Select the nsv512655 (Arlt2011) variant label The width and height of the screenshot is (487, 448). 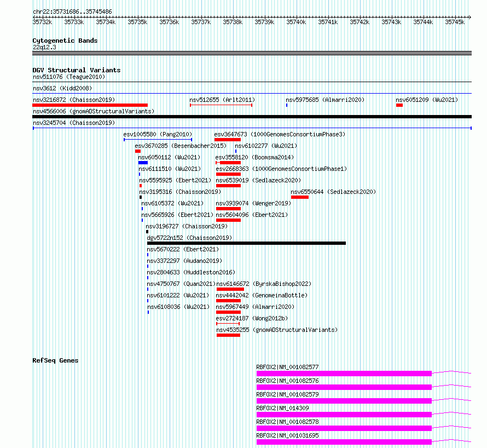click(222, 100)
